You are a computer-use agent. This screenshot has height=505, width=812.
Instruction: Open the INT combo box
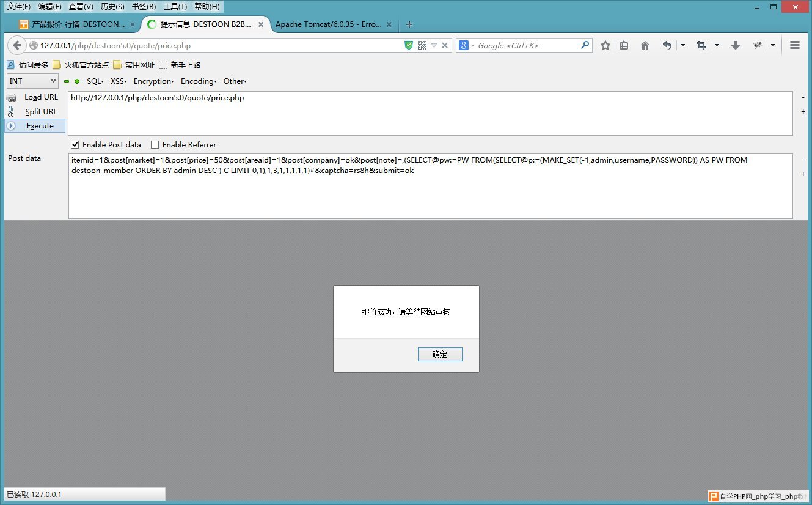click(x=33, y=81)
